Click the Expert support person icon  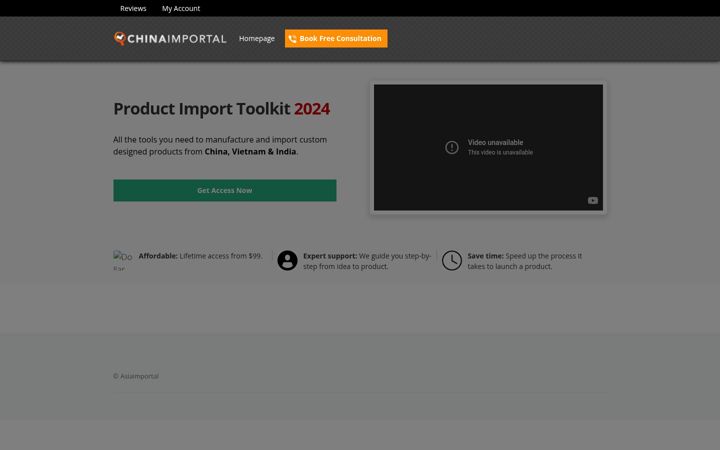(287, 260)
